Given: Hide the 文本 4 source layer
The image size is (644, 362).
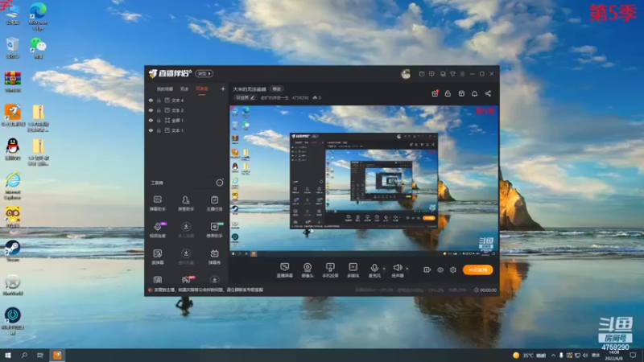Looking at the screenshot, I should pos(151,100).
